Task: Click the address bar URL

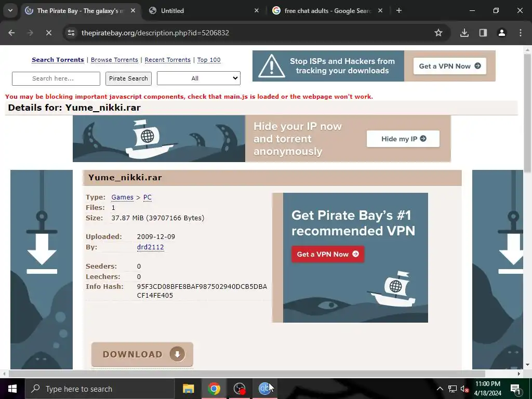Action: pyautogui.click(x=155, y=33)
